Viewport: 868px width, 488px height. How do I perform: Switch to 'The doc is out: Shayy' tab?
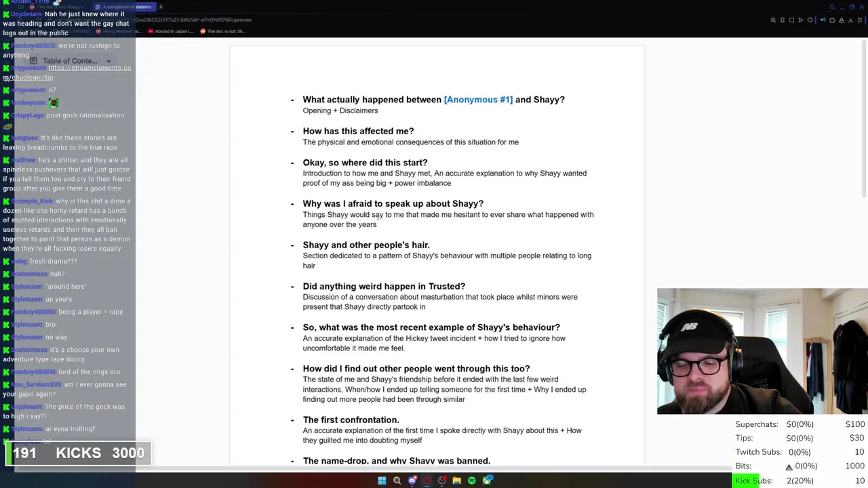pyautogui.click(x=58, y=7)
